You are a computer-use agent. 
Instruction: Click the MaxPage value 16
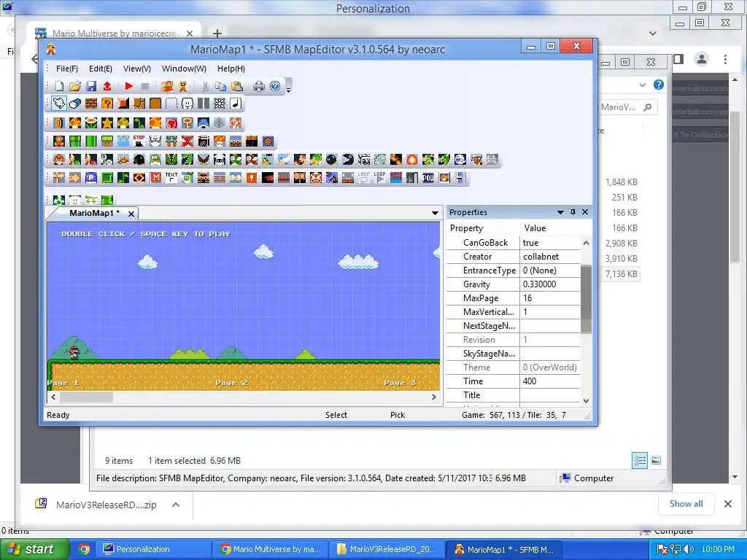tap(550, 298)
